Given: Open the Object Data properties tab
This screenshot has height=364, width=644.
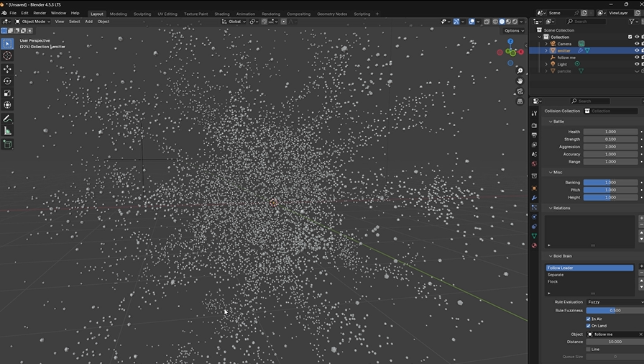Looking at the screenshot, I should point(534,236).
